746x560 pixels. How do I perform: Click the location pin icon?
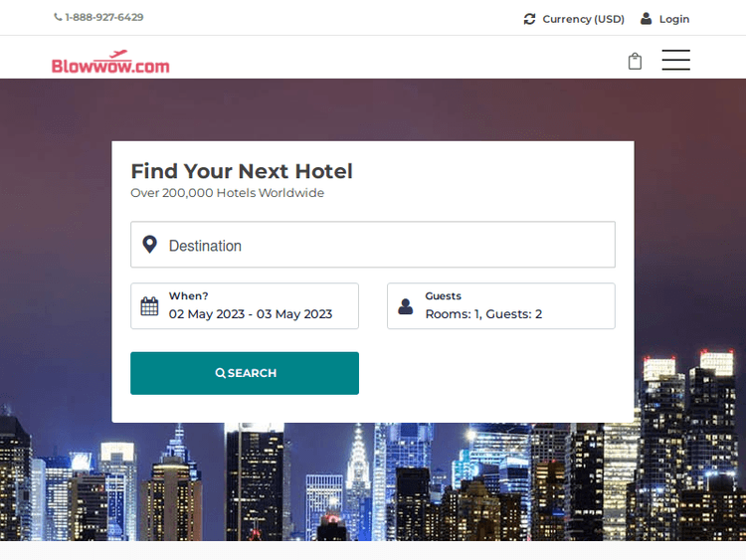[x=149, y=245]
